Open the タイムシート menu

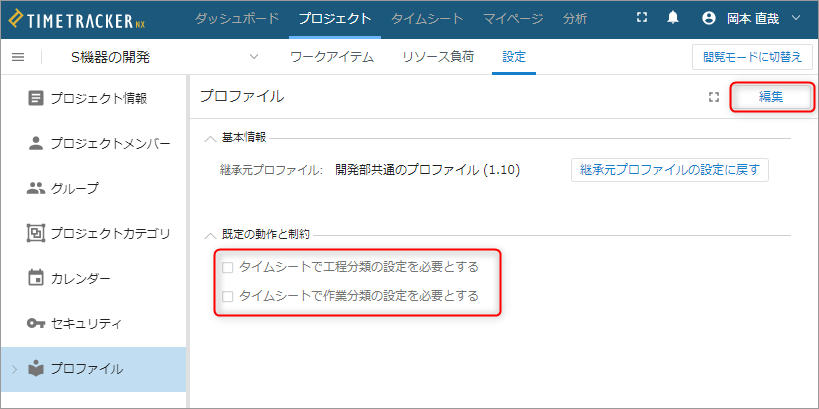pyautogui.click(x=427, y=19)
